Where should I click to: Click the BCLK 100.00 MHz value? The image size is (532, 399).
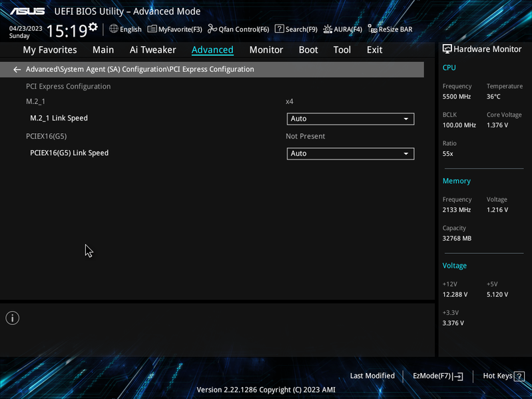459,125
